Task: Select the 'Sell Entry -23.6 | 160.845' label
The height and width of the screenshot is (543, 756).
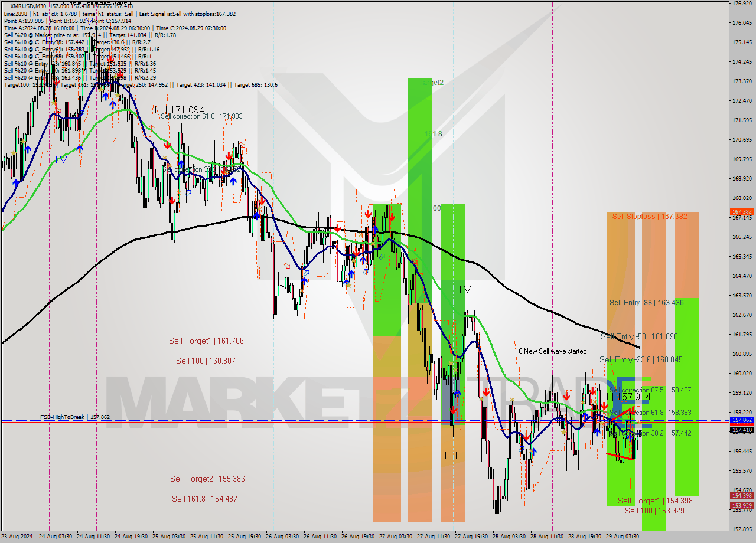Action: (641, 359)
